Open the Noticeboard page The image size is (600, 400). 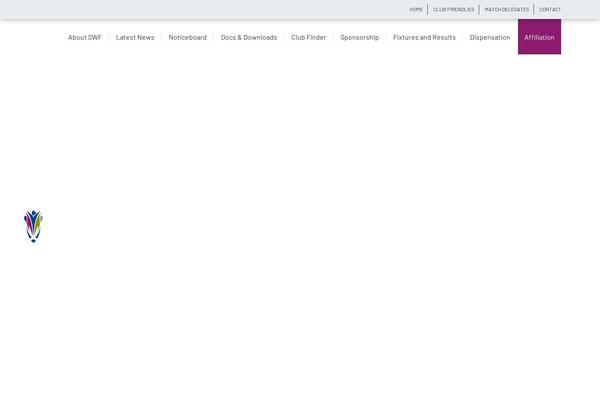tap(188, 37)
